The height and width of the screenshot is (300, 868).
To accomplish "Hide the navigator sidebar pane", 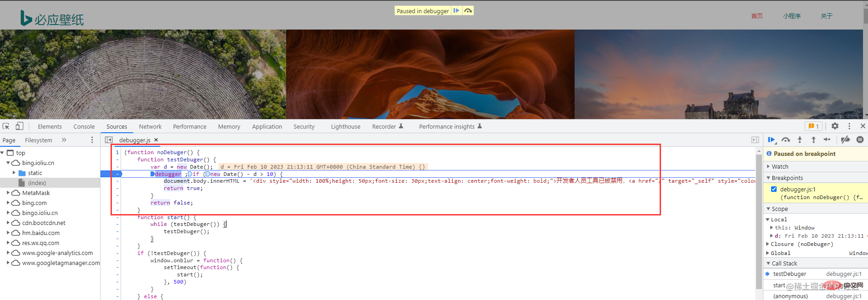I will point(109,140).
